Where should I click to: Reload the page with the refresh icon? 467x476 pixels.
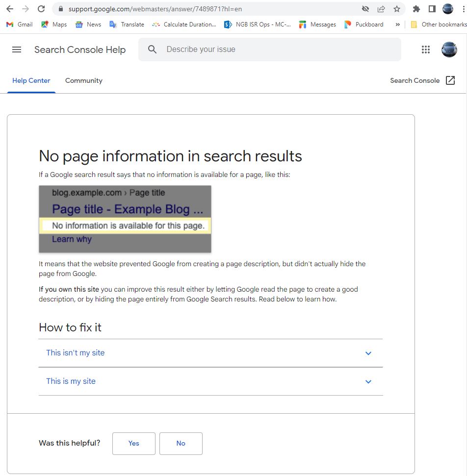(x=41, y=9)
